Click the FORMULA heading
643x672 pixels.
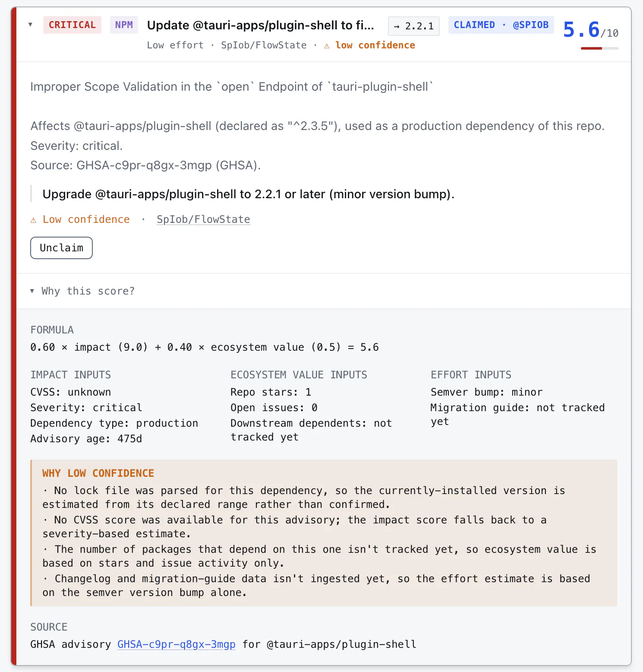52,330
